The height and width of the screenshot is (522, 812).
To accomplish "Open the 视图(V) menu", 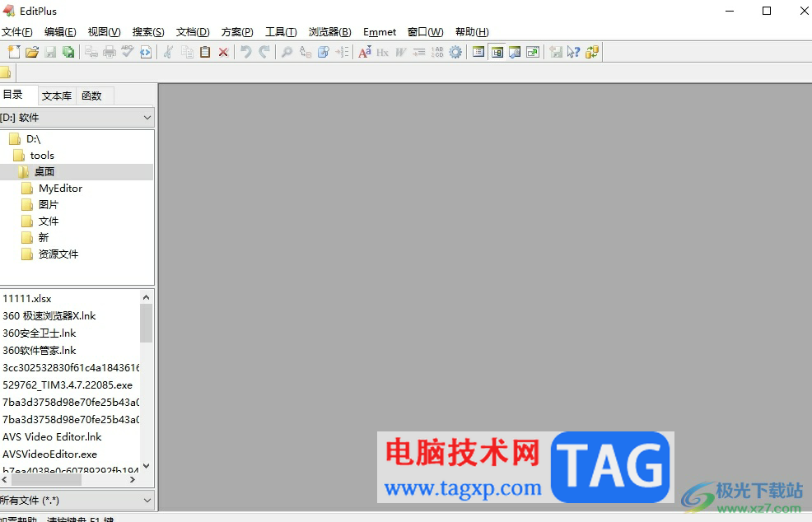I will pyautogui.click(x=104, y=32).
